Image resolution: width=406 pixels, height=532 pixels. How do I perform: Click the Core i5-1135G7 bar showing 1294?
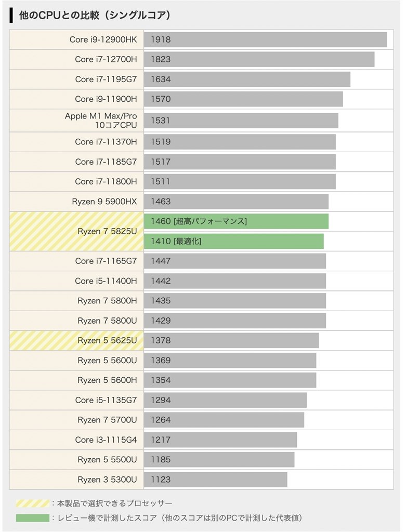pyautogui.click(x=225, y=400)
